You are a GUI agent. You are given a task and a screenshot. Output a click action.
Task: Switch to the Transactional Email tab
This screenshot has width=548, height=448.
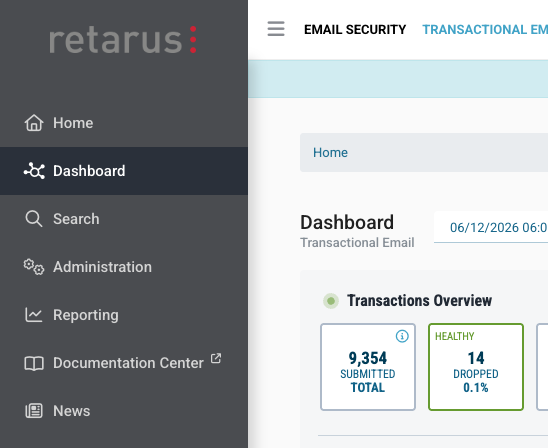(x=485, y=30)
